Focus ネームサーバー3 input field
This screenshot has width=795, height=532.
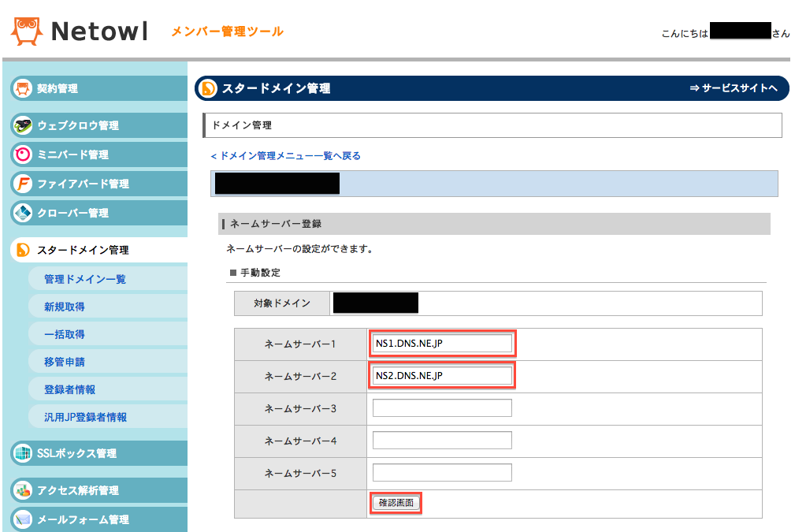442,407
